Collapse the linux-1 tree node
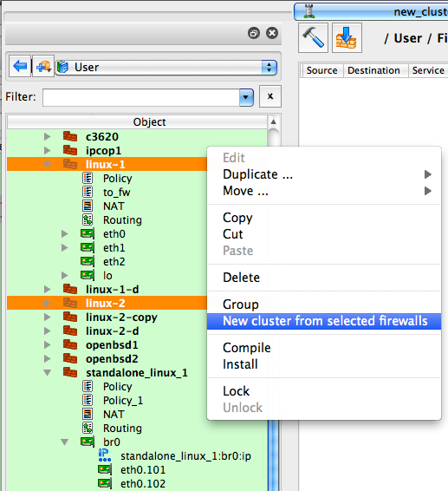This screenshot has width=448, height=491. coord(48,165)
